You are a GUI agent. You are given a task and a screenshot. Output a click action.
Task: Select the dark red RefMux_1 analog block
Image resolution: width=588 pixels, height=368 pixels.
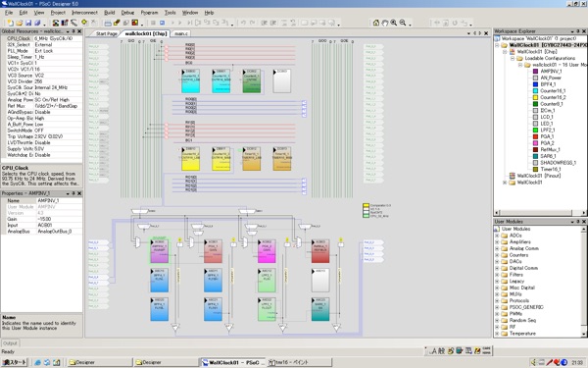click(x=320, y=251)
